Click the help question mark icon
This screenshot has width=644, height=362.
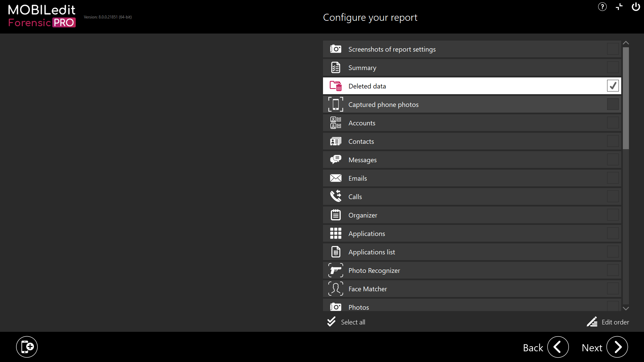(602, 7)
